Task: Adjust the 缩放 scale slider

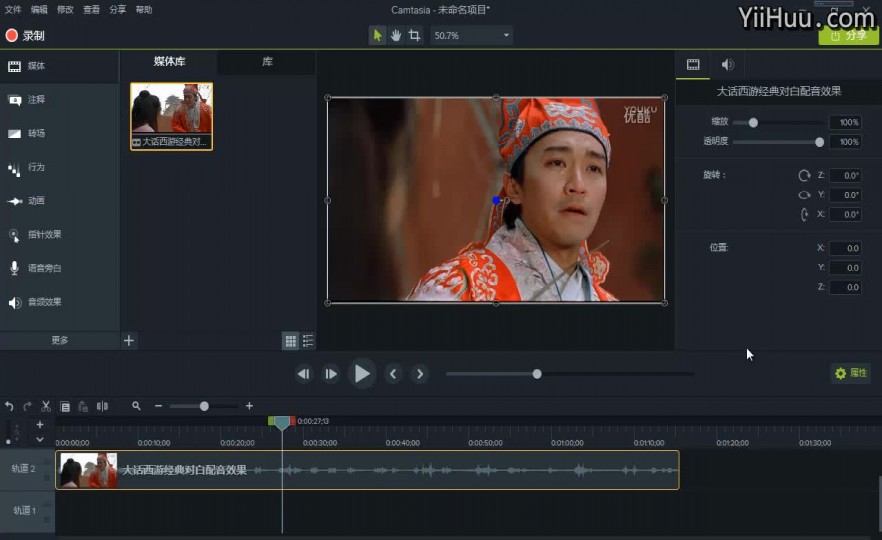Action: [x=753, y=123]
